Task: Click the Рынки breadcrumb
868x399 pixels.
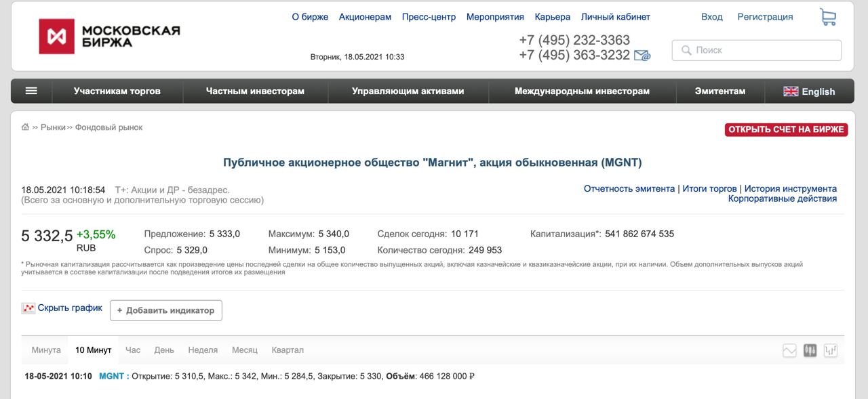Action: click(53, 127)
